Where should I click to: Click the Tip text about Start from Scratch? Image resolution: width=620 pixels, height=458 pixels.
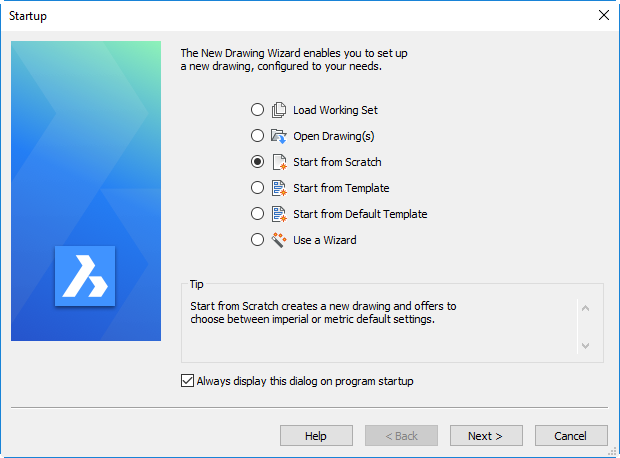[323, 312]
